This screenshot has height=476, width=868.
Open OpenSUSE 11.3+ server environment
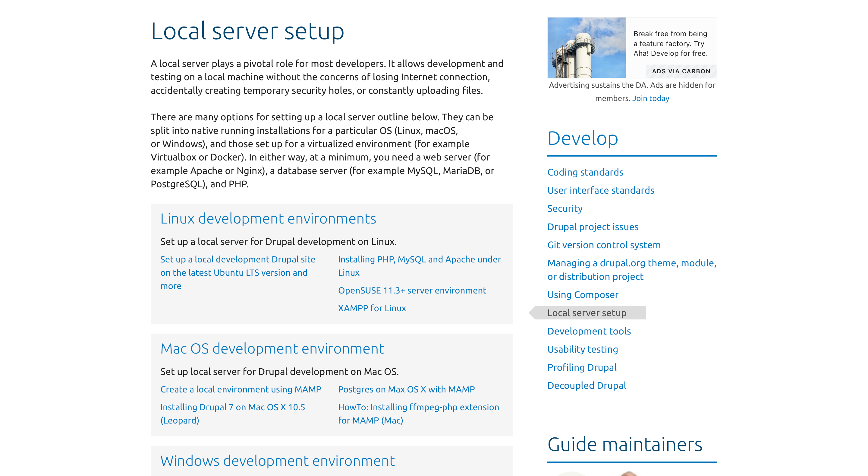click(412, 290)
